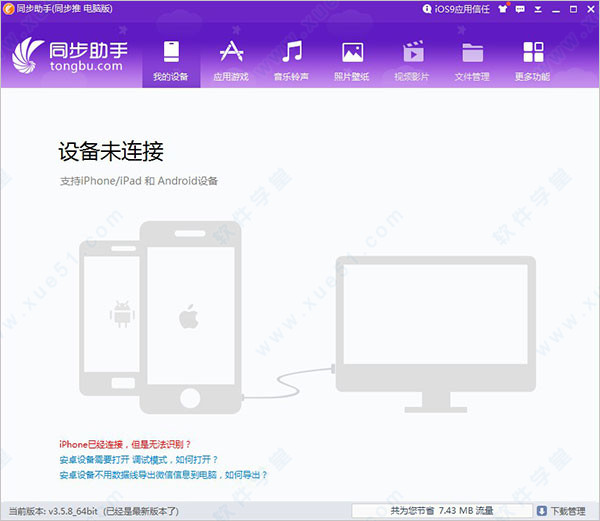The width and height of the screenshot is (600, 521).
Task: Minimize the Tongbu Assistant window
Action: (x=556, y=10)
